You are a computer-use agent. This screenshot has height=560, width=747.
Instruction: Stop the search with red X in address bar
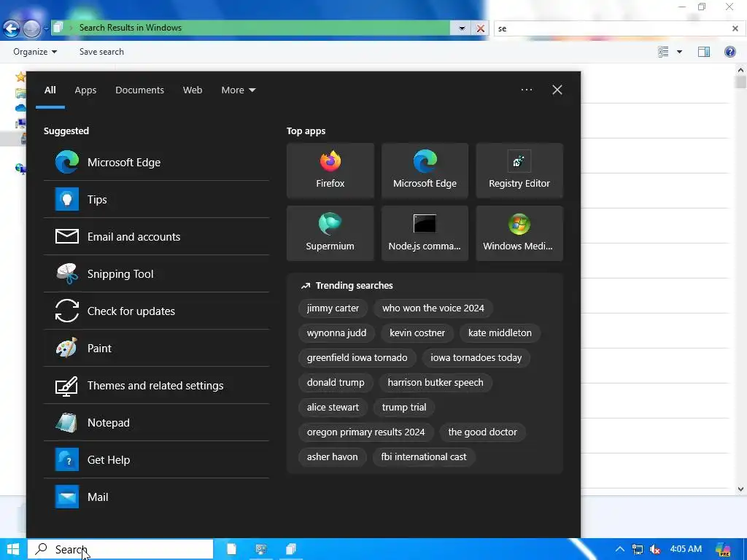click(x=481, y=28)
